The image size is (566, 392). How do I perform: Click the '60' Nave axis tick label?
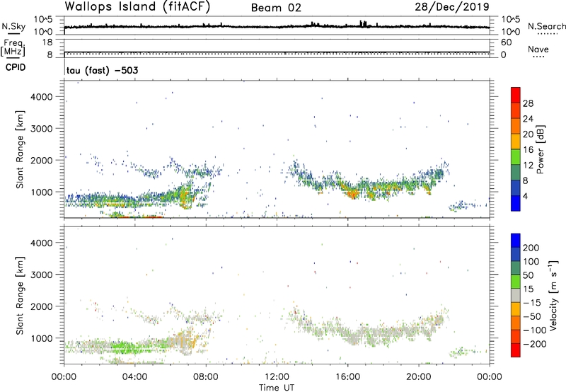[x=506, y=42]
